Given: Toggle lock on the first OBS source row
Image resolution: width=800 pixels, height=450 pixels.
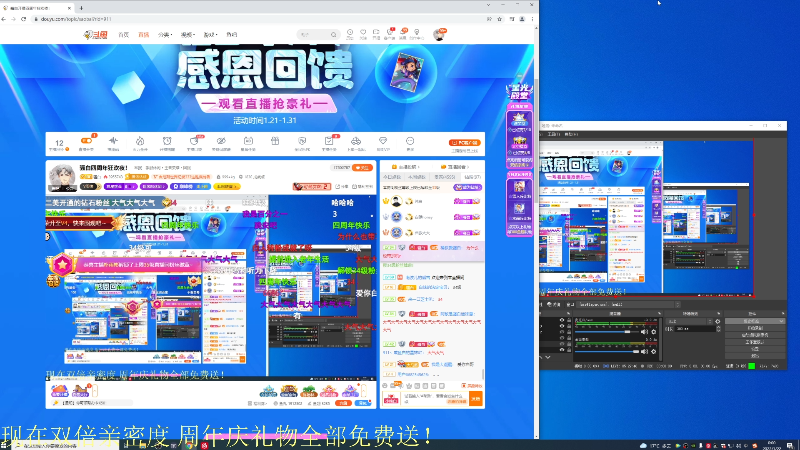Looking at the screenshot, I should click(x=568, y=320).
